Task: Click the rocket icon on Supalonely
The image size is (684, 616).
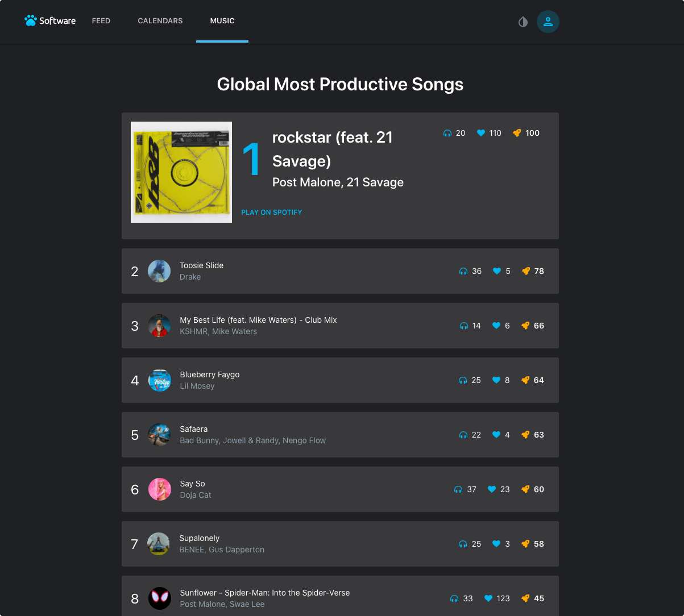Action: click(x=524, y=544)
